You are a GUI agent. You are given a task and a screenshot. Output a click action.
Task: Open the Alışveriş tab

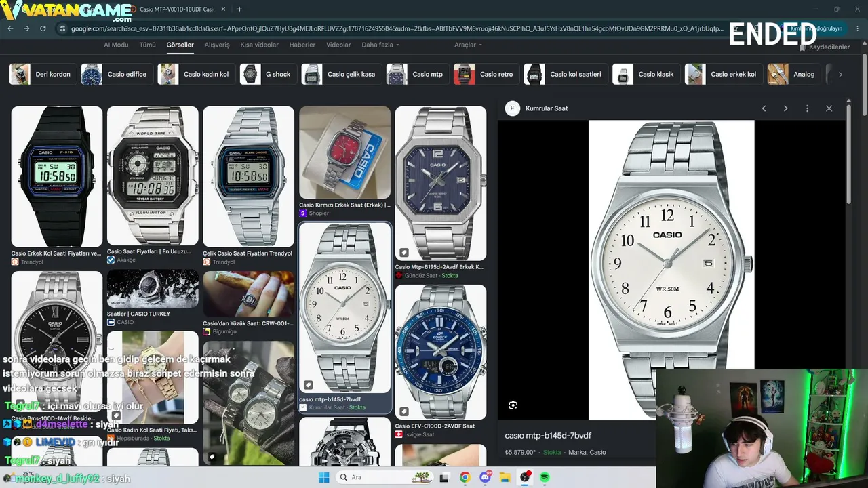217,45
